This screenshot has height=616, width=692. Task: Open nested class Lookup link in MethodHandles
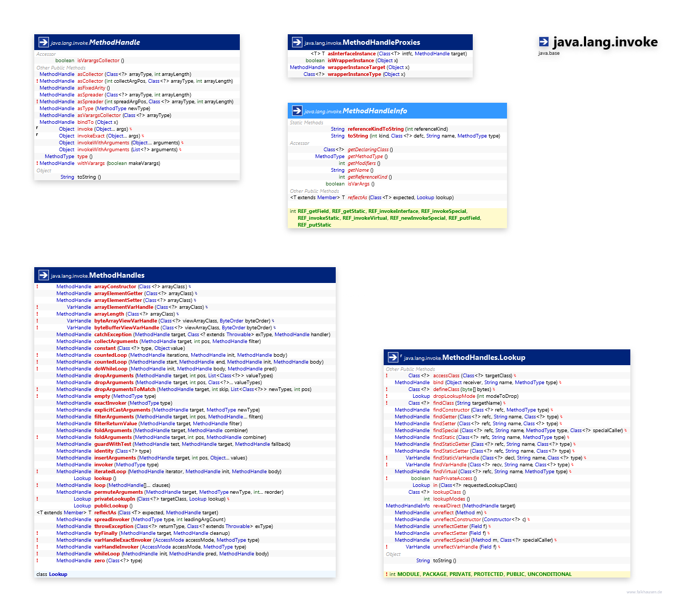(x=58, y=574)
